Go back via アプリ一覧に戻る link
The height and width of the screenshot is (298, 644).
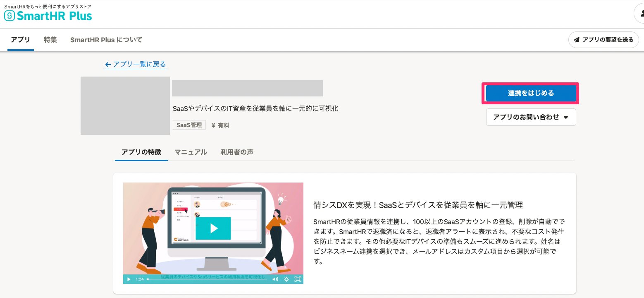(x=136, y=64)
